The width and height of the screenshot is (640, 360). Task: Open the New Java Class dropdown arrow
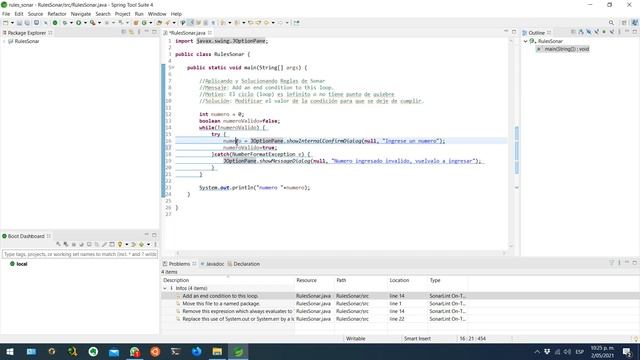tap(151, 23)
